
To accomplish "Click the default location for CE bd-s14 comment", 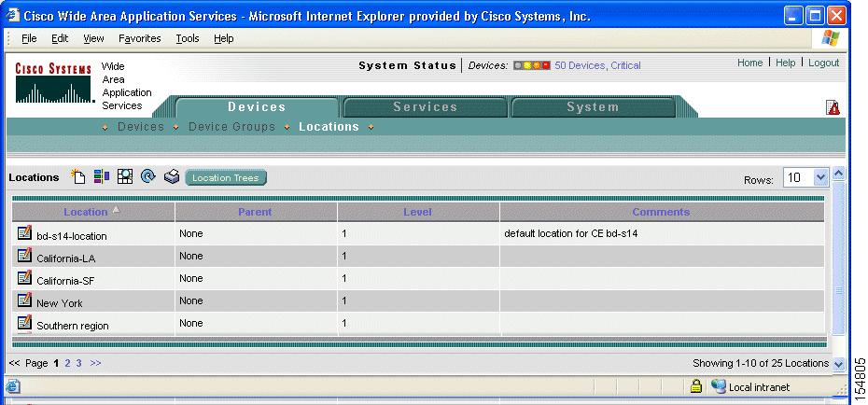I will 570,233.
